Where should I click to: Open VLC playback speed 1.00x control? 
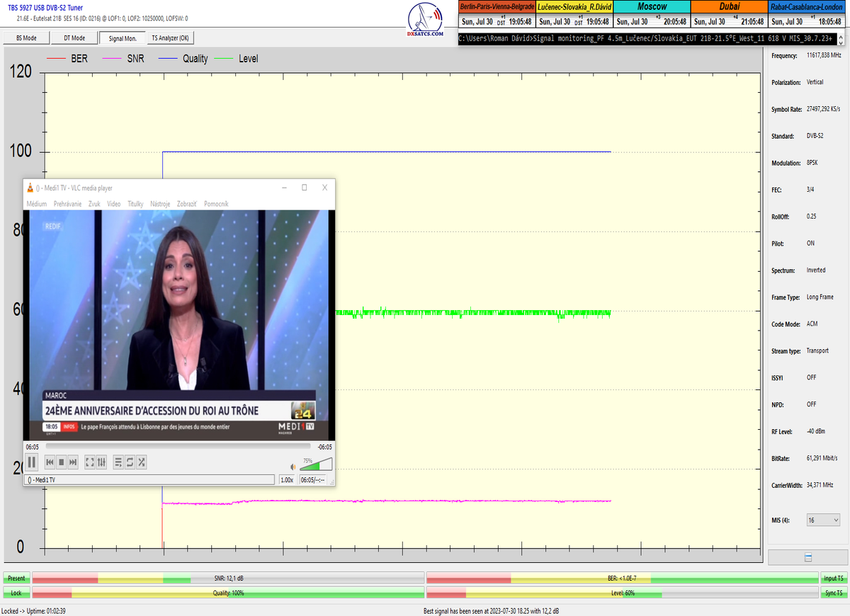click(287, 480)
